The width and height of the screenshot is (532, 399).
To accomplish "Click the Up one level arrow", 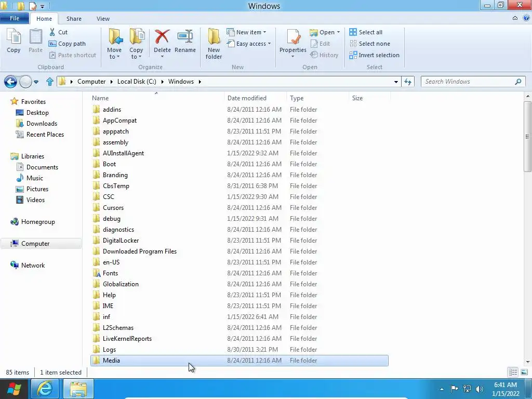I will (50, 82).
